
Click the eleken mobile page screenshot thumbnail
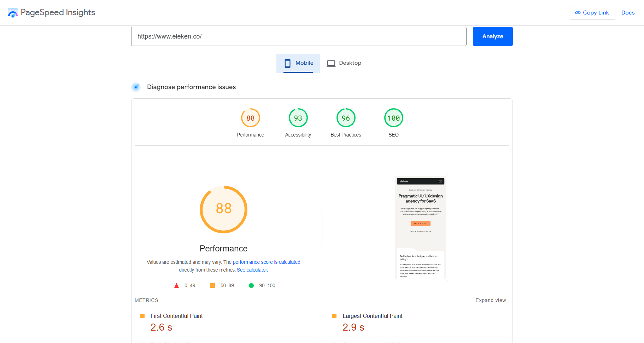(x=420, y=227)
